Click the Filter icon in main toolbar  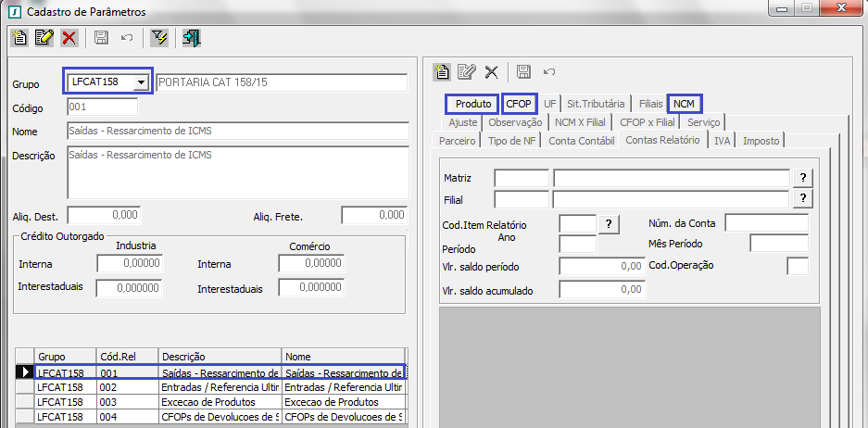coord(159,38)
